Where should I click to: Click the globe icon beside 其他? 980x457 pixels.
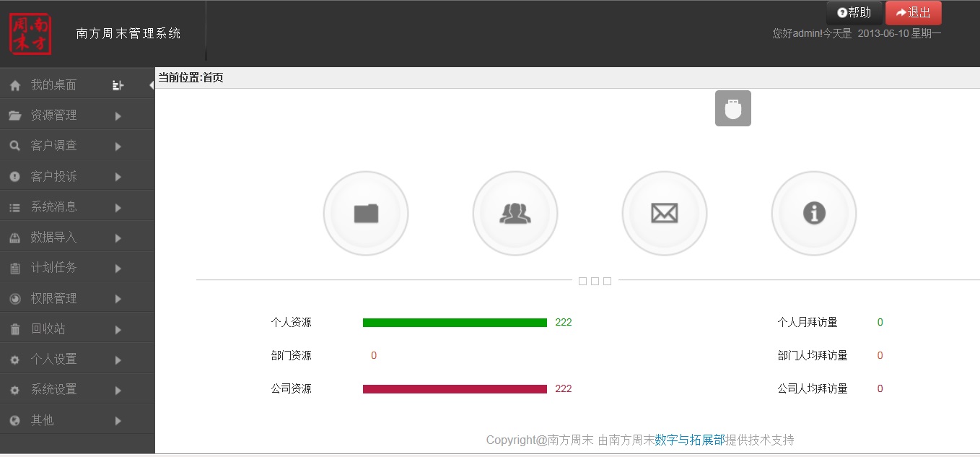[x=15, y=420]
